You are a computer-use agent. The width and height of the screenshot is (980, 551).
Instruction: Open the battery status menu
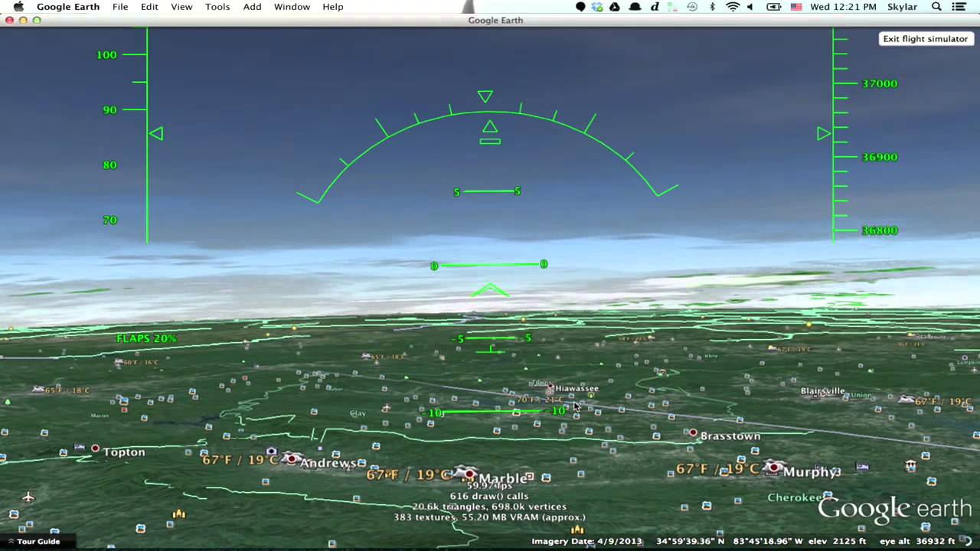point(773,7)
